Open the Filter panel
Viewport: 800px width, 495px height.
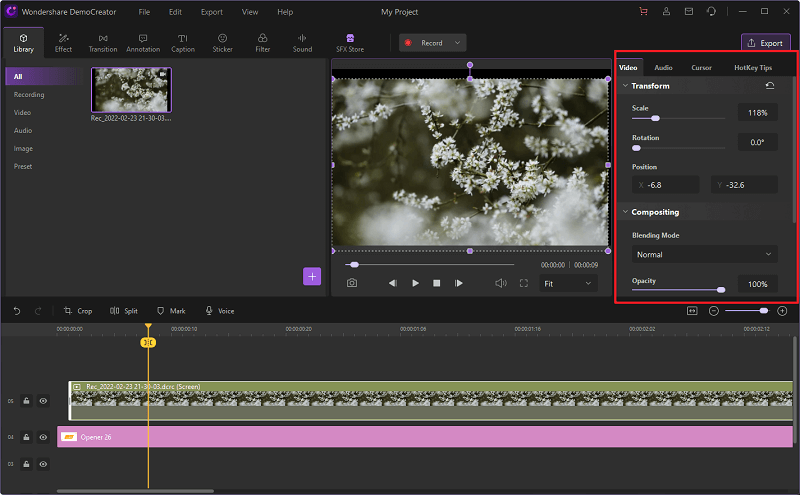[x=263, y=43]
